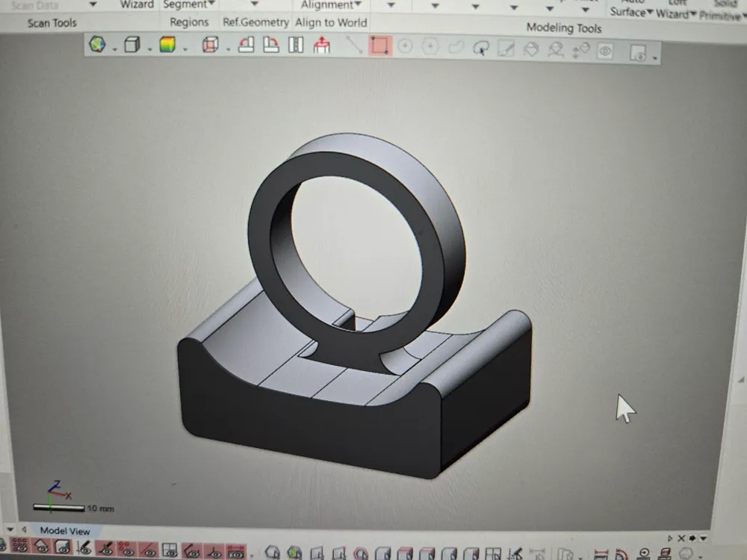747x560 pixels.
Task: Click the body display cube icon
Action: point(132,45)
